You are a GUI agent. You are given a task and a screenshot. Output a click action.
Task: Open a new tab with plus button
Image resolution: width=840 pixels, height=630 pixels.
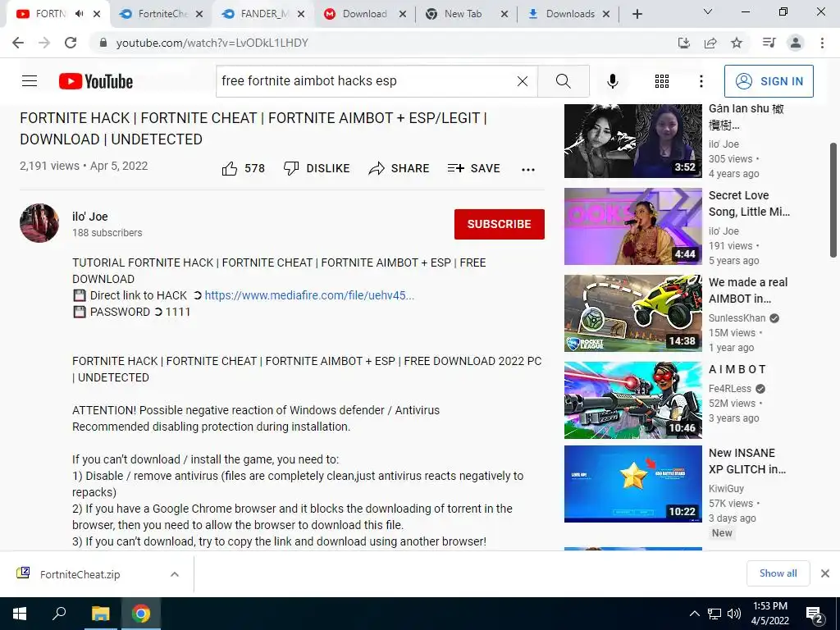(637, 15)
